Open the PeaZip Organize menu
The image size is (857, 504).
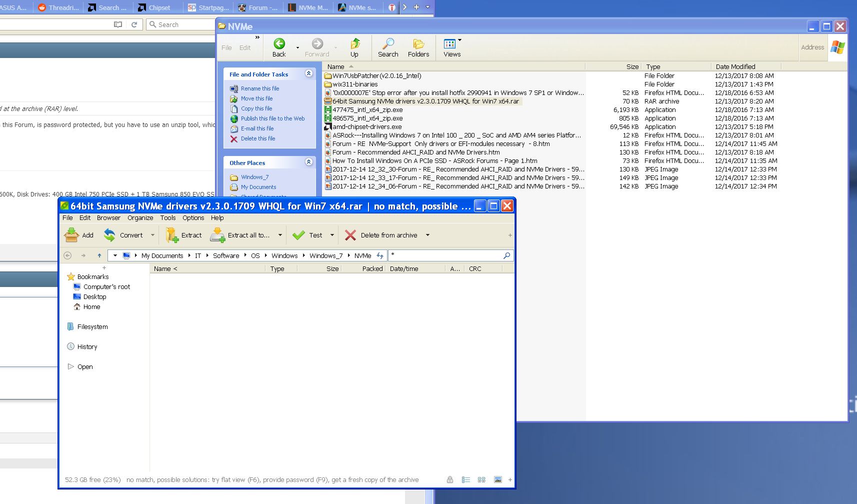(140, 217)
